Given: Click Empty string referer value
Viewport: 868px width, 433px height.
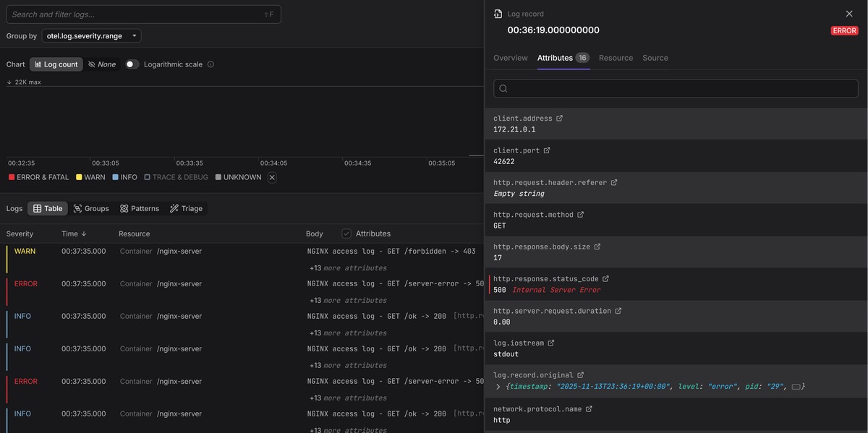Looking at the screenshot, I should pyautogui.click(x=519, y=194).
